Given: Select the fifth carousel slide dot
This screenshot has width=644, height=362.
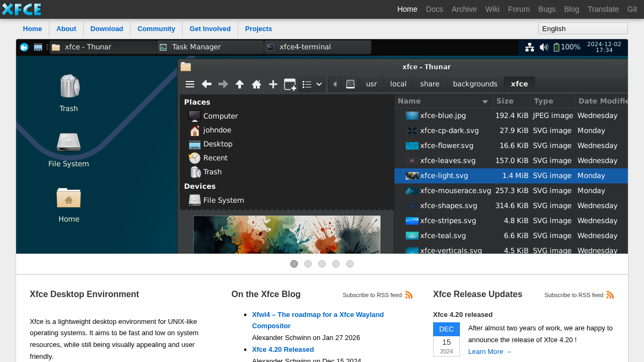Looking at the screenshot, I should [x=350, y=264].
